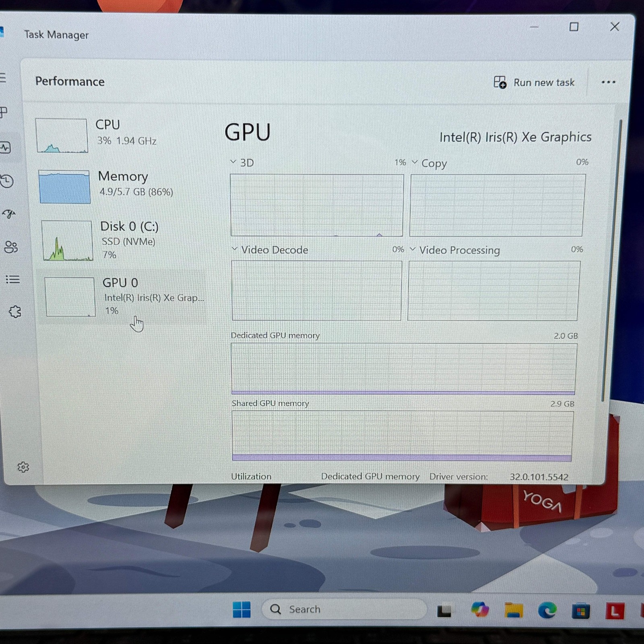Image resolution: width=644 pixels, height=644 pixels.
Task: Select the Performance page icon in sidebar
Action: click(5, 148)
